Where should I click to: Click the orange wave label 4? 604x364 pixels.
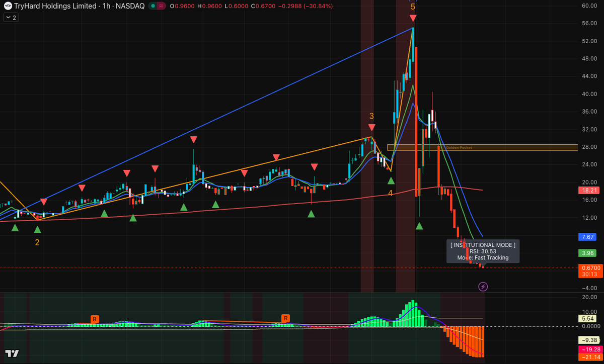[390, 193]
